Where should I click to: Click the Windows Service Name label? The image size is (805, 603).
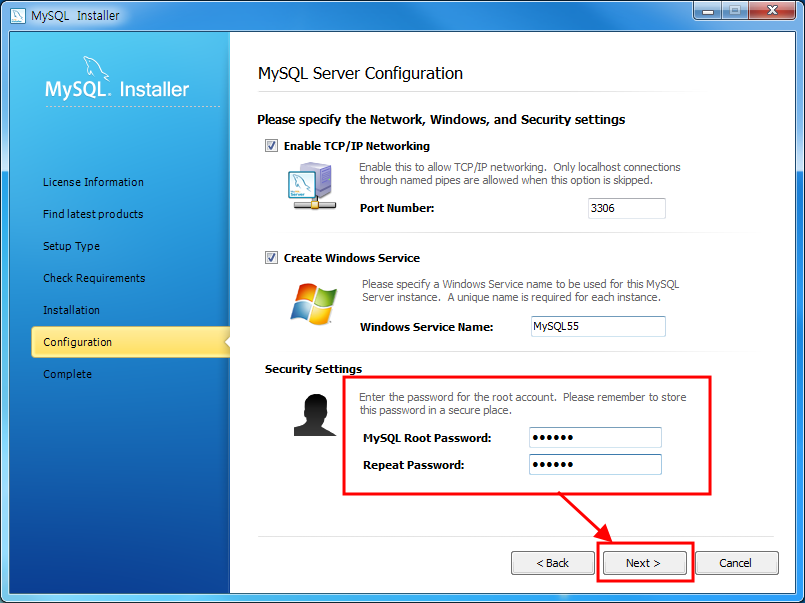click(x=426, y=327)
